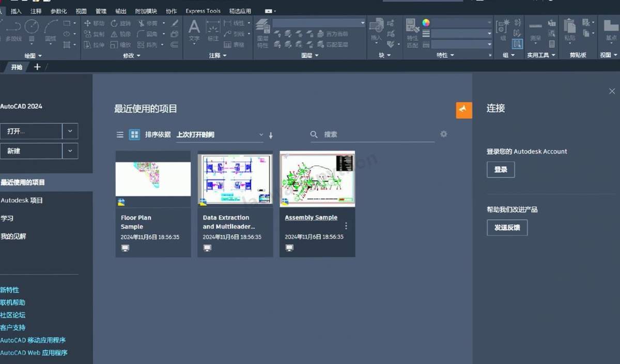Click the 打开... button
The width and height of the screenshot is (620, 364).
(31, 131)
